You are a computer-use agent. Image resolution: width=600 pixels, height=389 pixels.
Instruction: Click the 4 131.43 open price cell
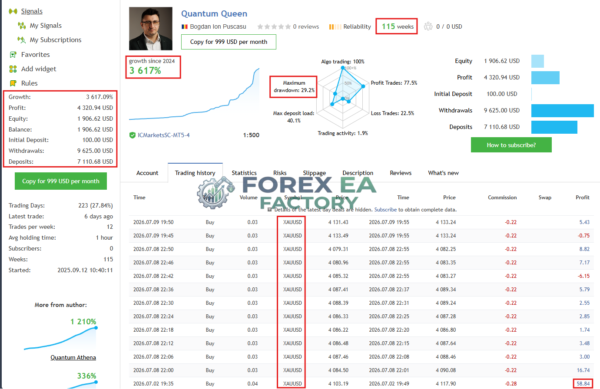(338, 222)
